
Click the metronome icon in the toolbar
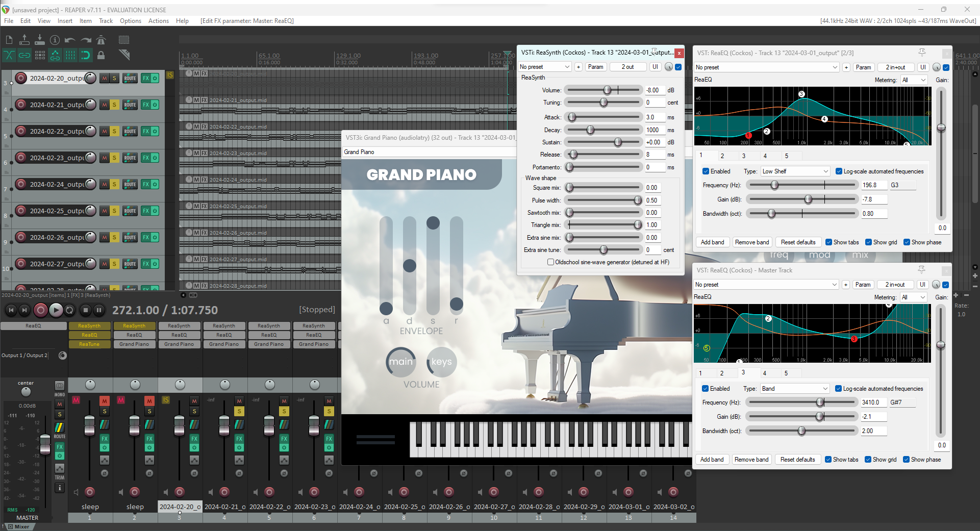click(x=101, y=40)
